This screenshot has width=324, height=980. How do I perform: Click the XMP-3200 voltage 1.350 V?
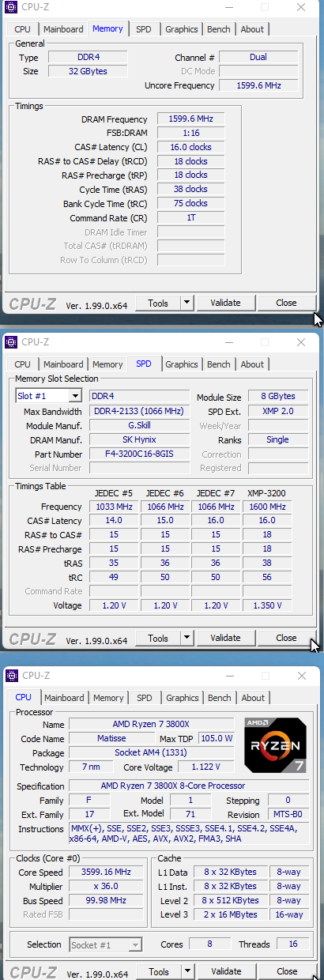point(267,605)
